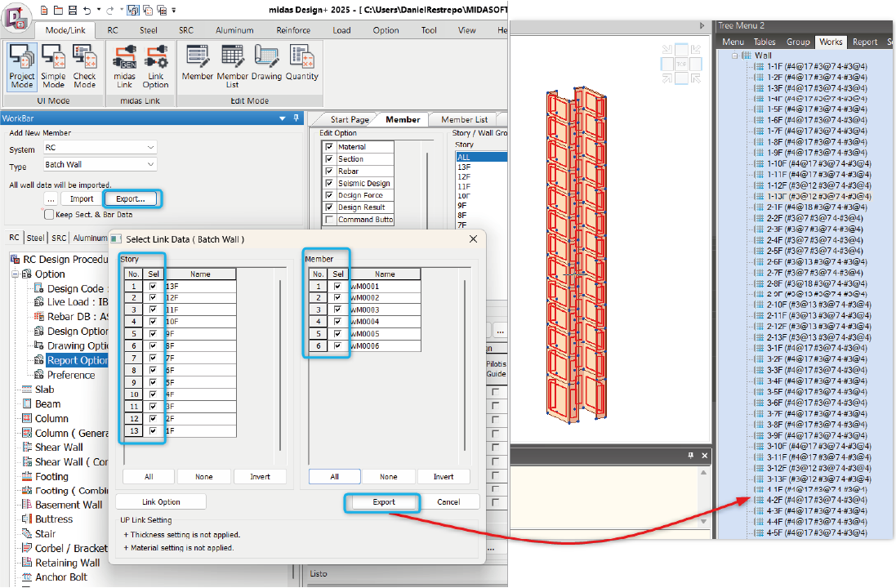Select ALL in the Story list
This screenshot has width=896, height=588.
point(481,157)
